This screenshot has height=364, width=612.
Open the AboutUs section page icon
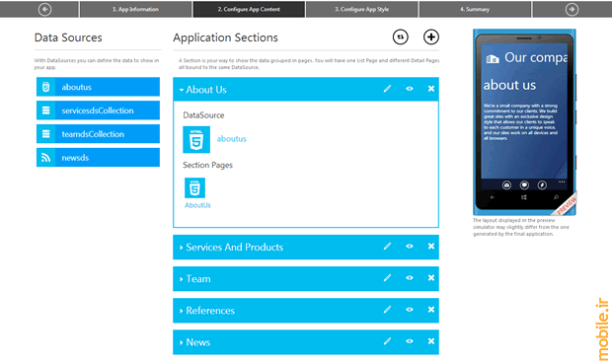(194, 188)
